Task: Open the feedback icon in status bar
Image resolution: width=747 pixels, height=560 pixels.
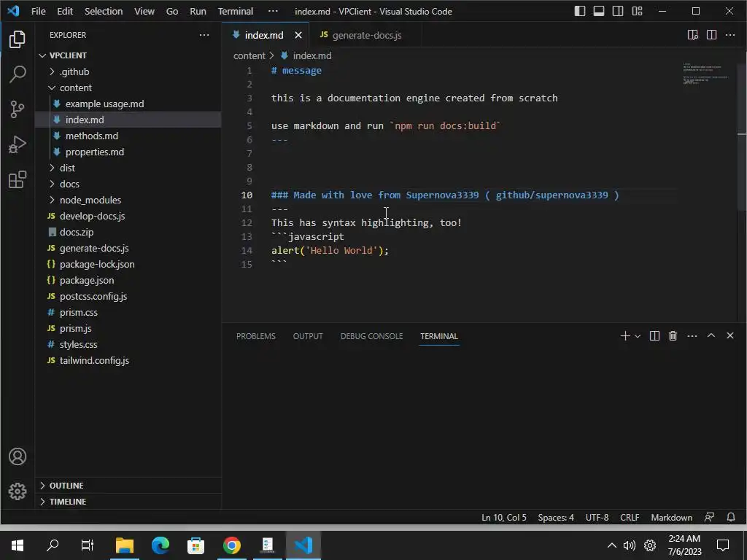Action: (709, 517)
